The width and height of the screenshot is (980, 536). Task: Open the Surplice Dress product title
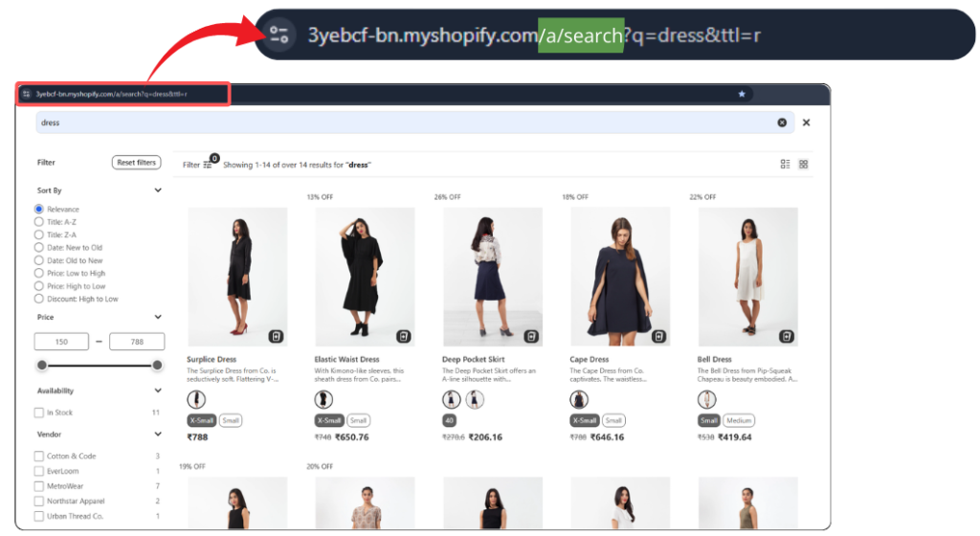(x=212, y=359)
